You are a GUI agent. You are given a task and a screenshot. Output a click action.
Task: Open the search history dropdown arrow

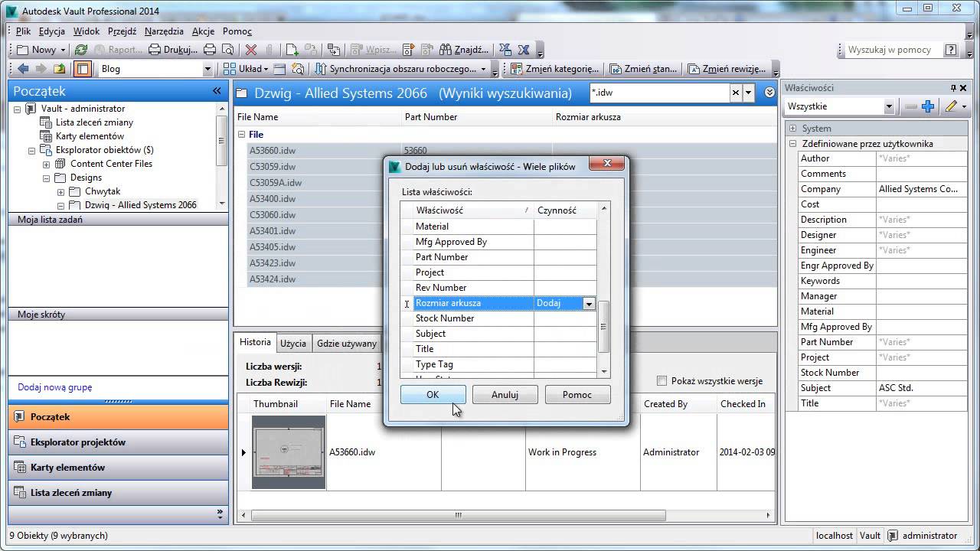tap(748, 93)
